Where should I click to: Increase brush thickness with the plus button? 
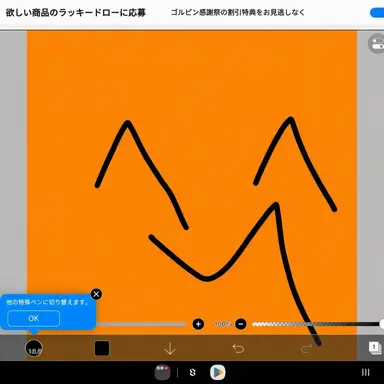198,324
